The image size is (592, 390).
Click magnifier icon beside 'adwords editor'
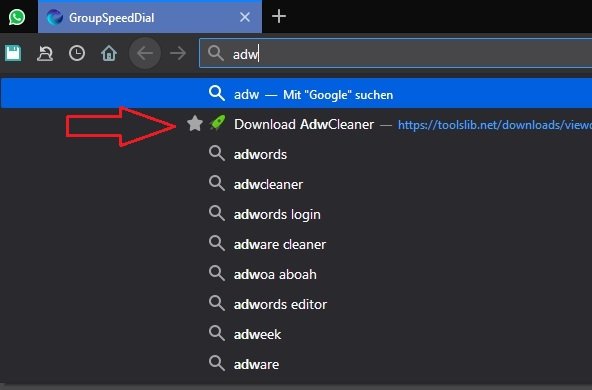coord(217,303)
